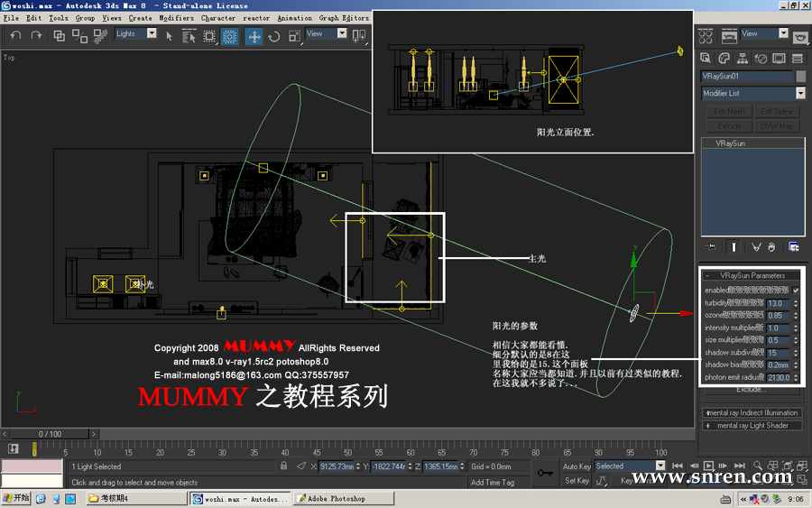Toggle the VRaySun enabled checkbox
This screenshot has height=508, width=812.
(796, 291)
